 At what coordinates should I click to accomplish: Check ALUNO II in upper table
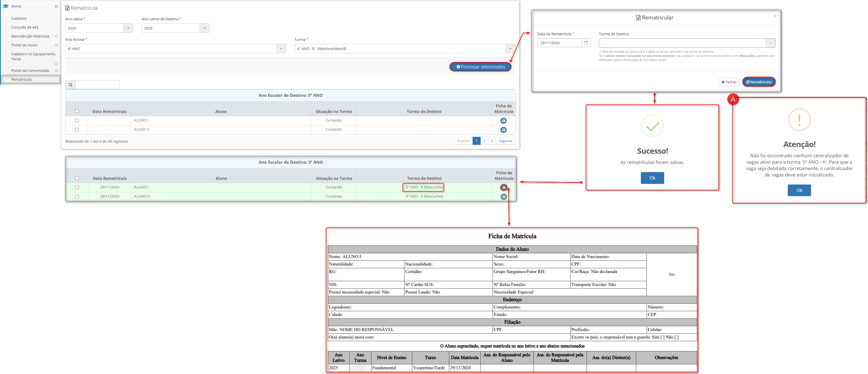point(77,130)
